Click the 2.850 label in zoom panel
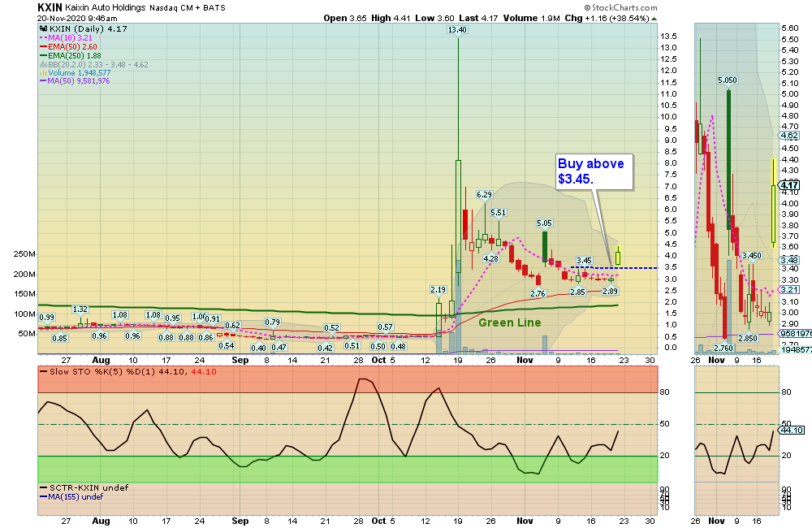Screen dimensions: 812x528 tap(748, 339)
